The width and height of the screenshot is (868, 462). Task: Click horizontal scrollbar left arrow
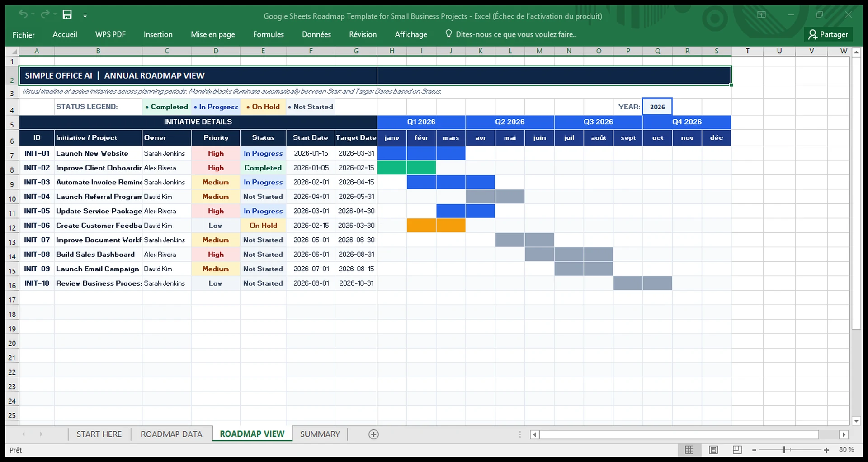534,434
